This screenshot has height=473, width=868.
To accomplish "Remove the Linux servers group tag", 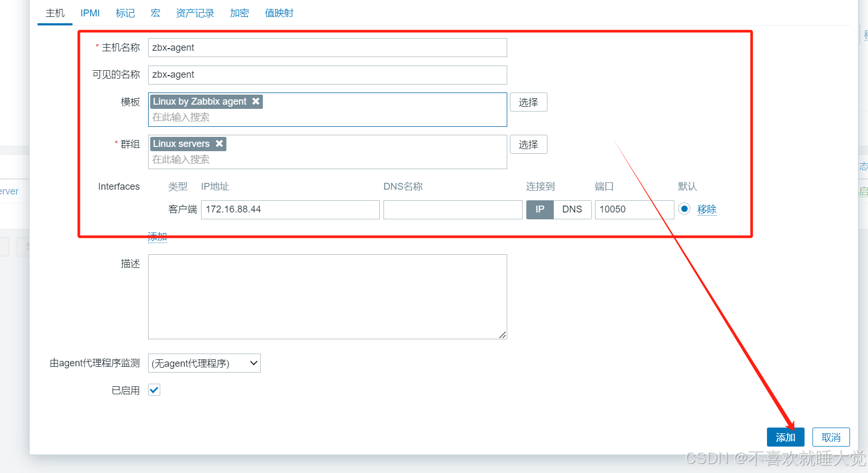I will click(x=219, y=143).
